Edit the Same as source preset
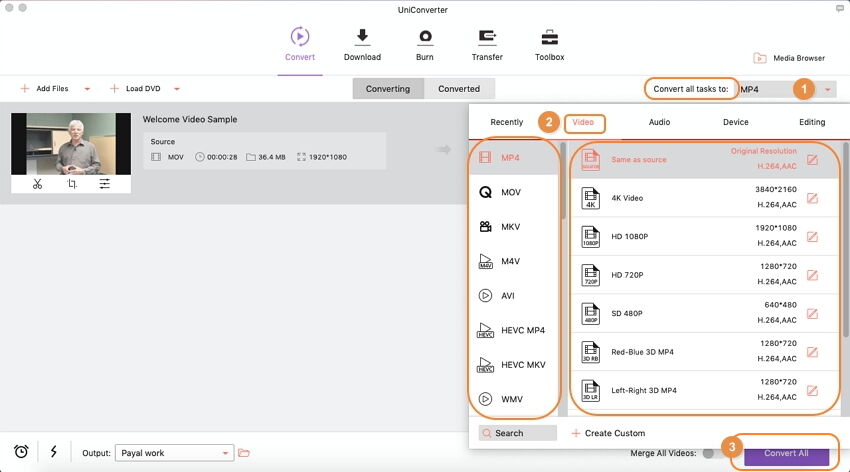 812,159
